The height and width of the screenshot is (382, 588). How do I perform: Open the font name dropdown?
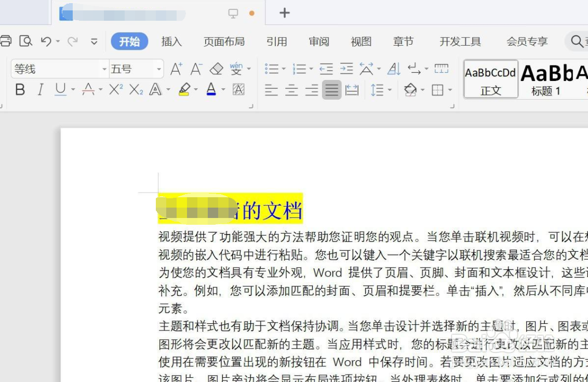(x=105, y=68)
